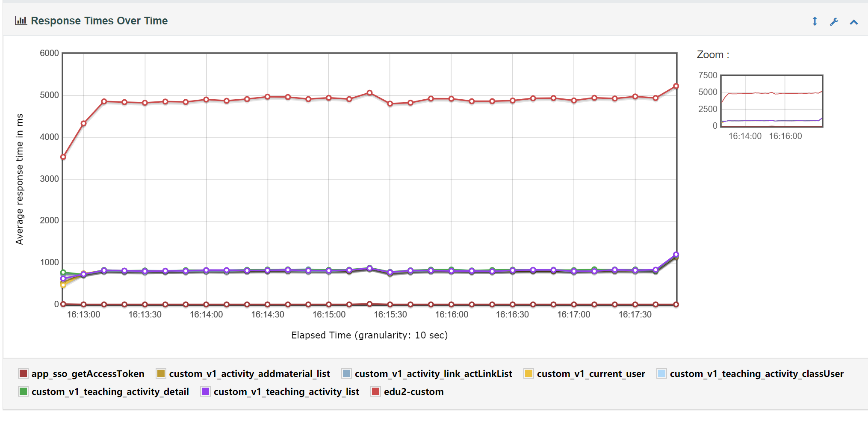Screen dimensions: 868x427
Task: Click the edu2-custom red swatch
Action: click(375, 391)
